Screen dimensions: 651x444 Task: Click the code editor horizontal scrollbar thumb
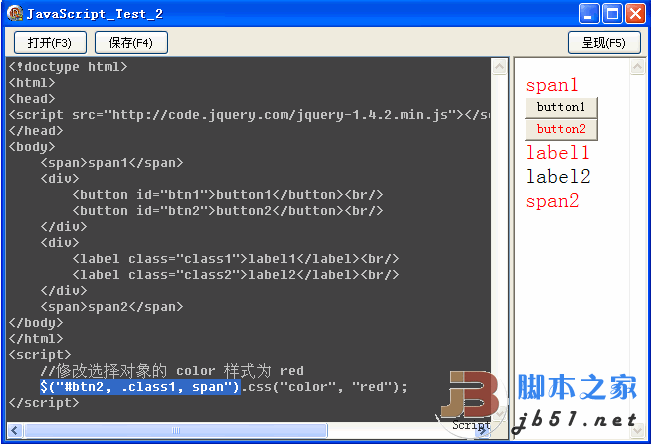click(x=176, y=430)
